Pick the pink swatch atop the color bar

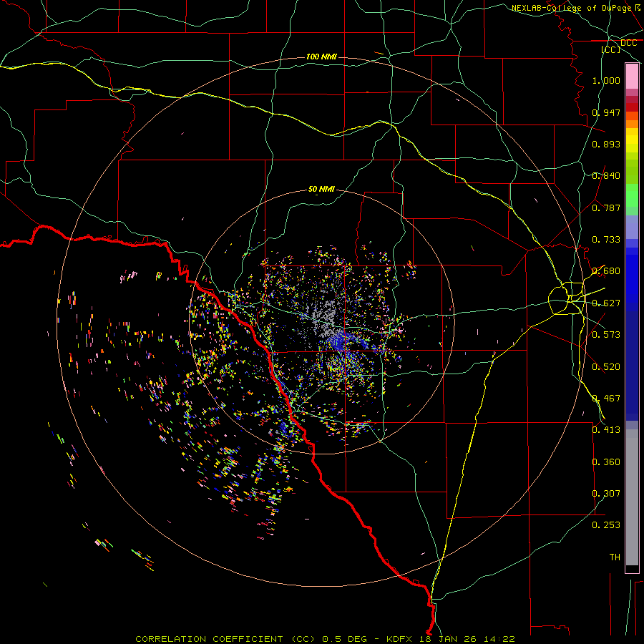tap(632, 77)
